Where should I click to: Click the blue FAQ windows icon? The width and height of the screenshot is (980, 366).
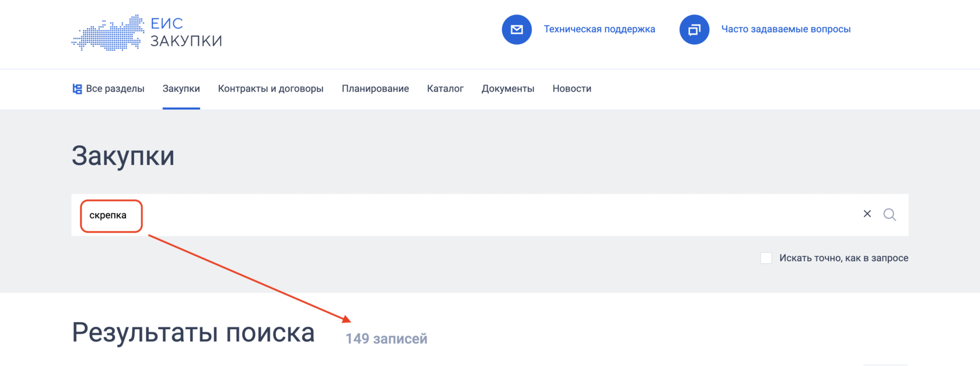click(x=694, y=29)
